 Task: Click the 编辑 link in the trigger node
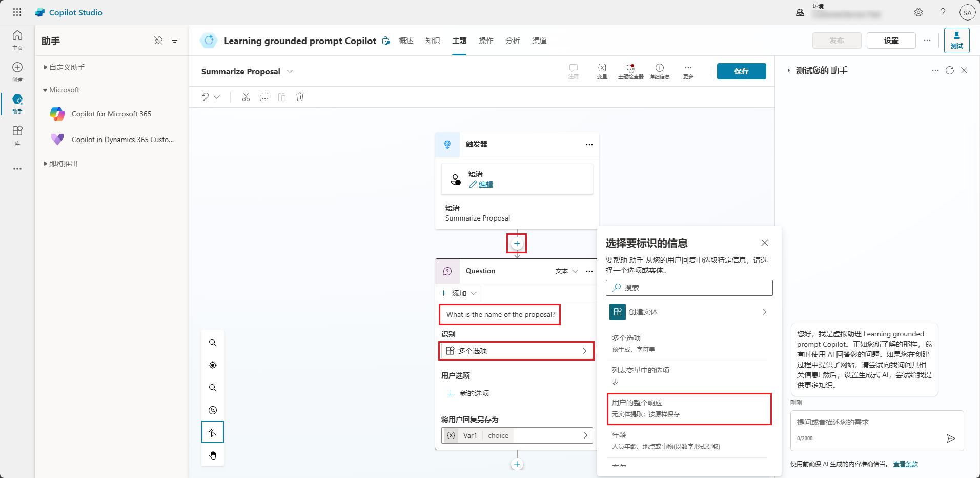coord(484,184)
